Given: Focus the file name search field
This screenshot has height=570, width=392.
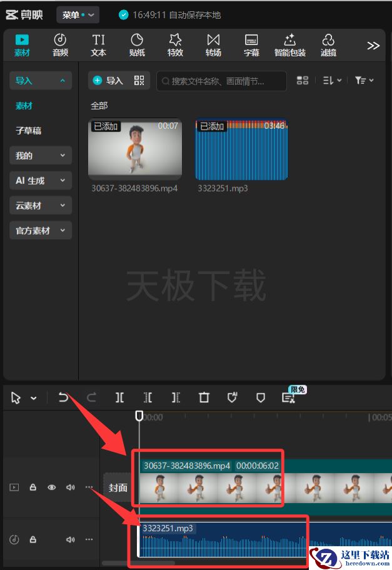Looking at the screenshot, I should point(221,81).
